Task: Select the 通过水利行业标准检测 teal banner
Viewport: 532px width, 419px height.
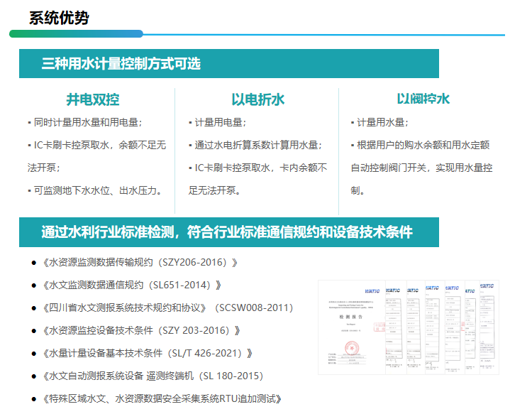Action: tap(228, 232)
